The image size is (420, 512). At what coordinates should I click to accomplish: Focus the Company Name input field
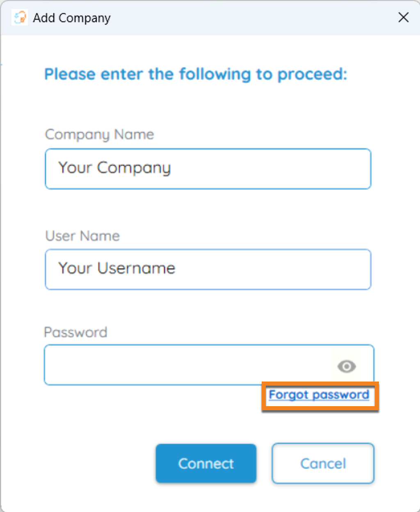click(x=208, y=169)
